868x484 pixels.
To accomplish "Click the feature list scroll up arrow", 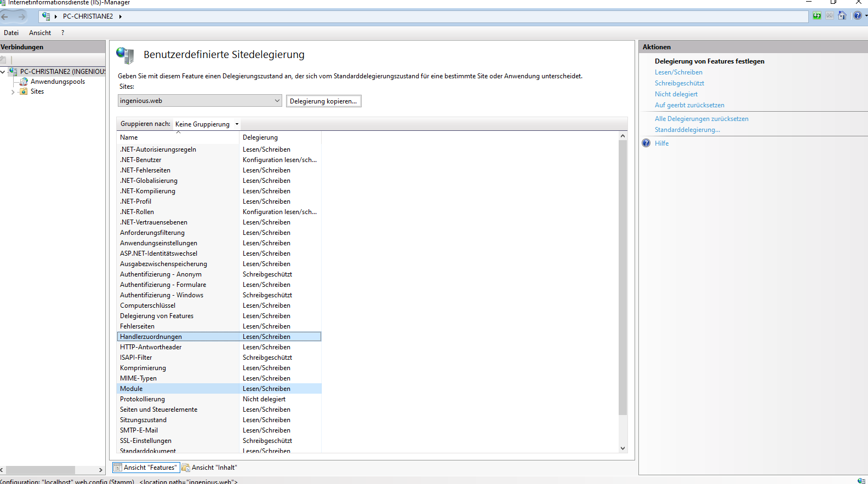I will 623,136.
